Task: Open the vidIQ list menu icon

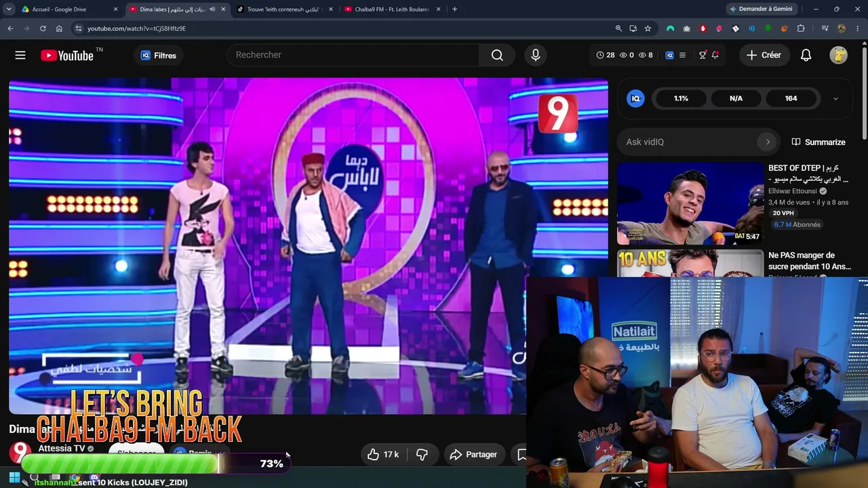Action: (682, 55)
